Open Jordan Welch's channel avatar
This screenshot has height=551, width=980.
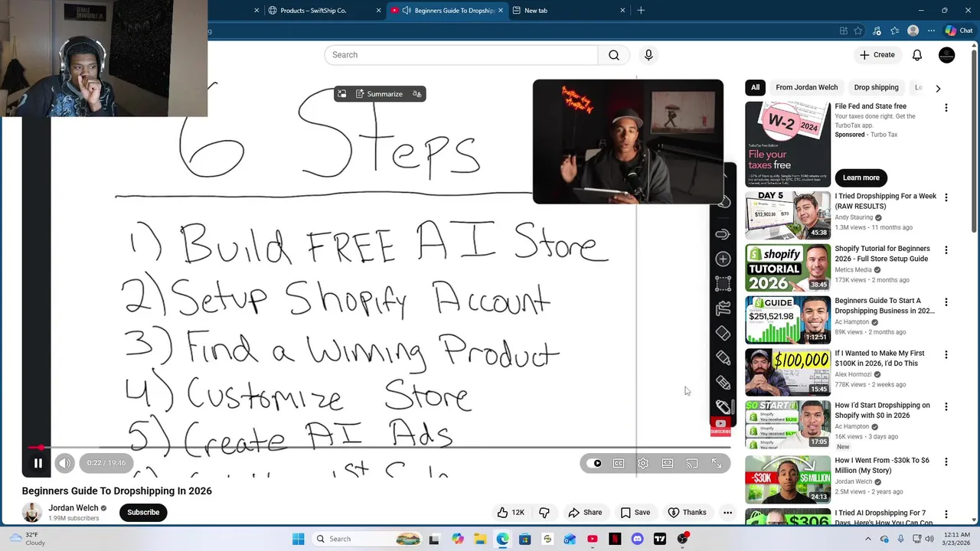pyautogui.click(x=32, y=513)
